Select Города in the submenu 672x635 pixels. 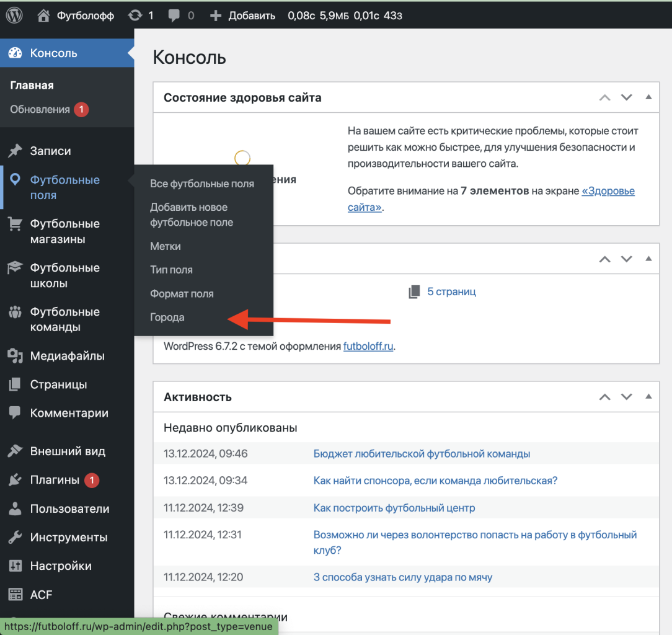(167, 317)
